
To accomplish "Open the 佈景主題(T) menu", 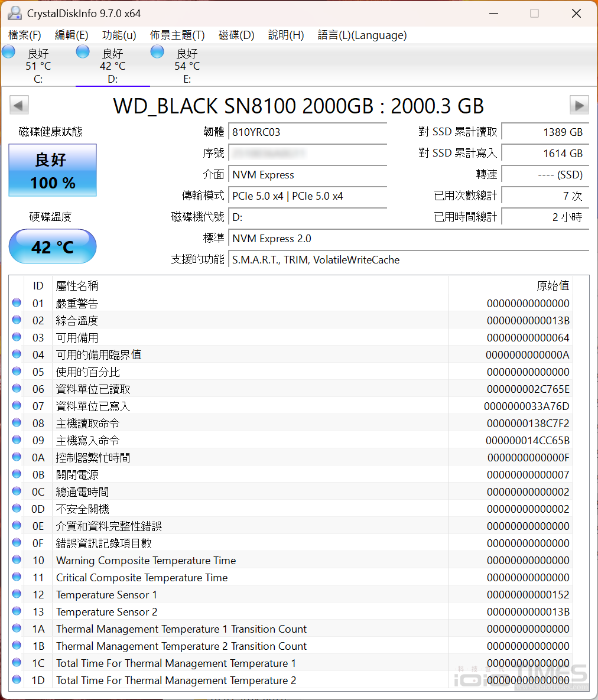I will coord(177,35).
